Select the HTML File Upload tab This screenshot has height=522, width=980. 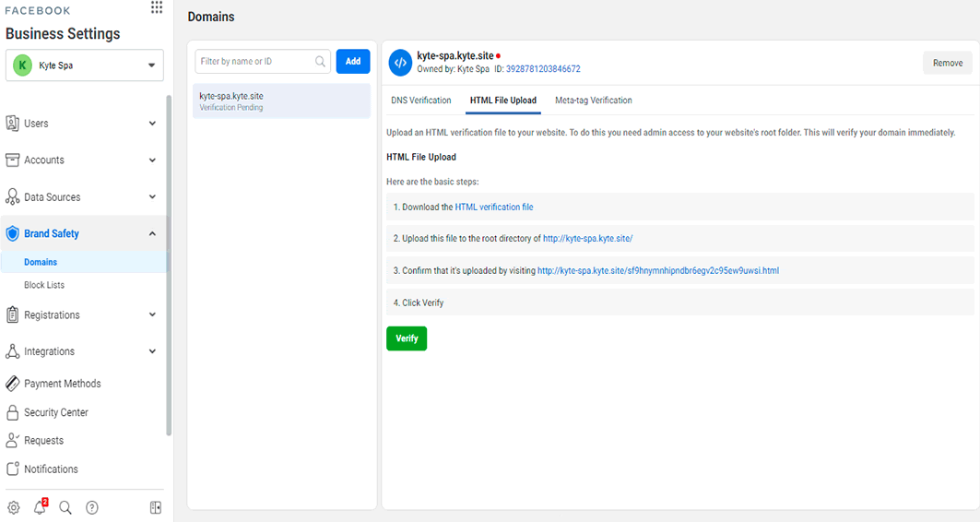point(503,100)
